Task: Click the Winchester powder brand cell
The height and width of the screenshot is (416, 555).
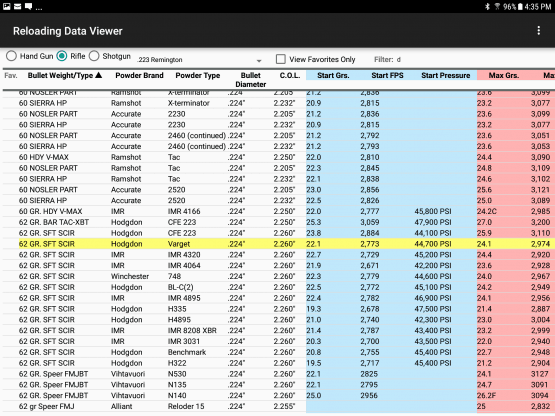Action: 130,276
